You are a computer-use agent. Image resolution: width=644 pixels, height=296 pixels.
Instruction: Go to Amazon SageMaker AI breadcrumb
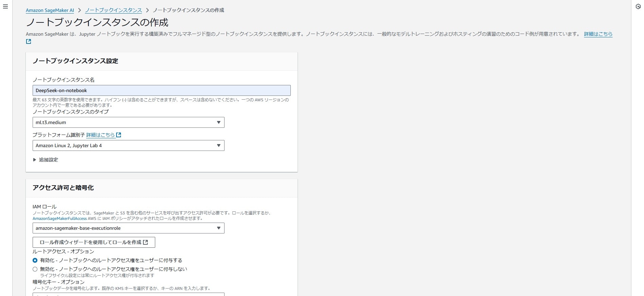click(x=50, y=10)
